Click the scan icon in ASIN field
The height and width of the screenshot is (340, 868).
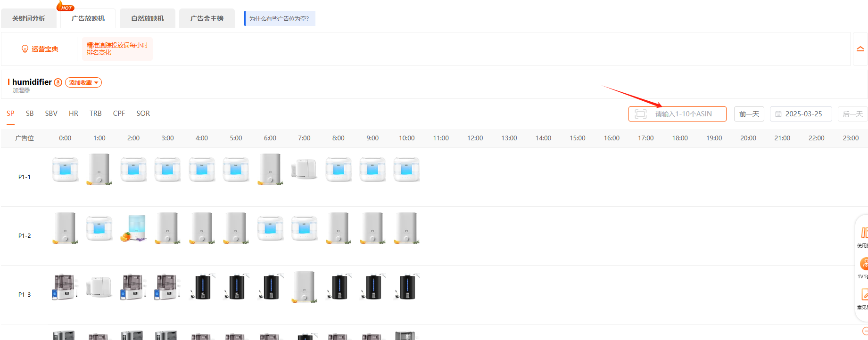[641, 114]
